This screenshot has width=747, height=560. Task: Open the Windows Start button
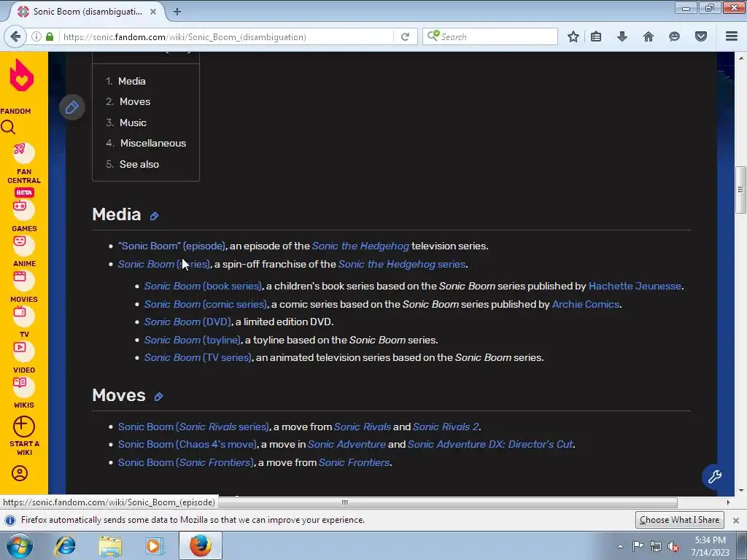(20, 545)
